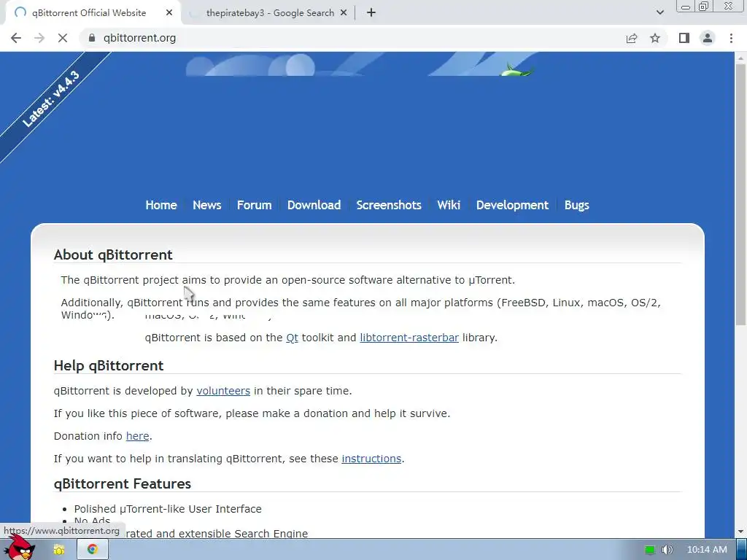Open the Home page link
This screenshot has width=747, height=560.
[161, 205]
